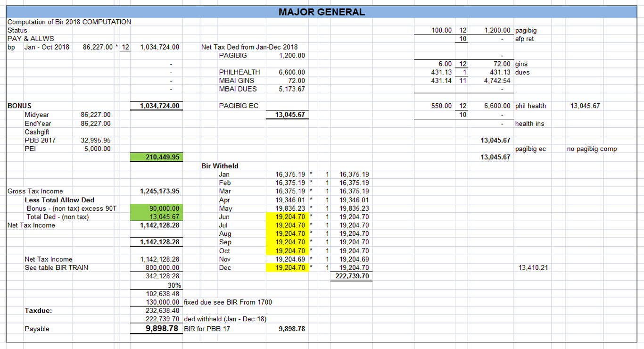
Task: Click 'fixed due see BIR From 1700' note
Action: tap(228, 302)
